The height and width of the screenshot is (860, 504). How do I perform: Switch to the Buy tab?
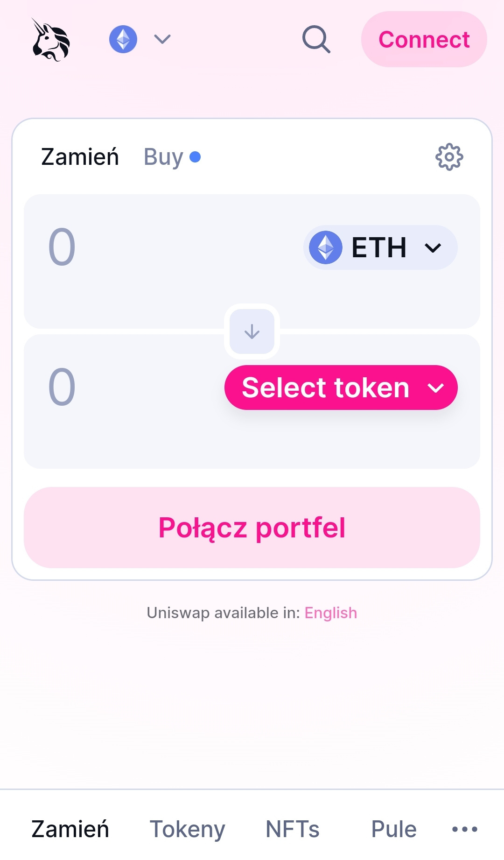[164, 157]
